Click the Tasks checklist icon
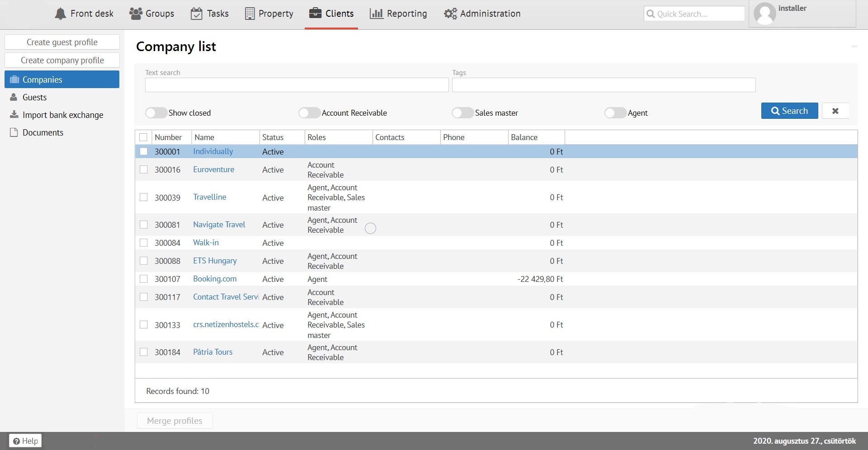The image size is (868, 450). (196, 14)
